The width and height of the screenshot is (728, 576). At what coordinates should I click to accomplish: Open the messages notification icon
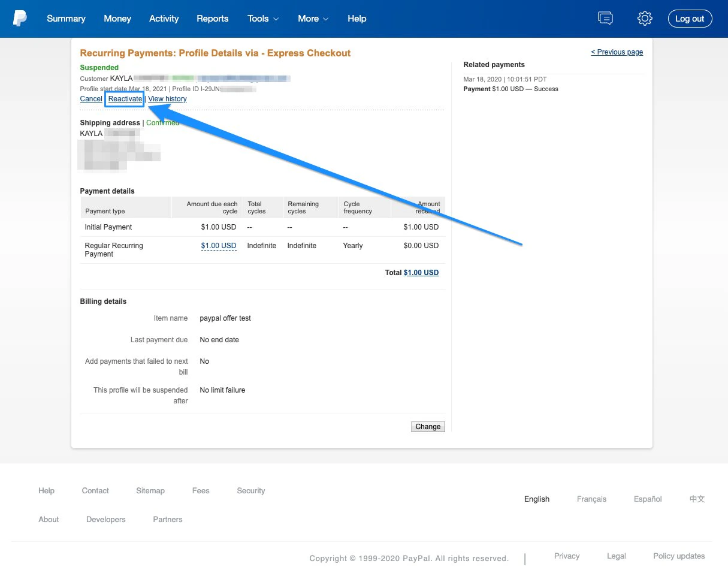coord(605,18)
